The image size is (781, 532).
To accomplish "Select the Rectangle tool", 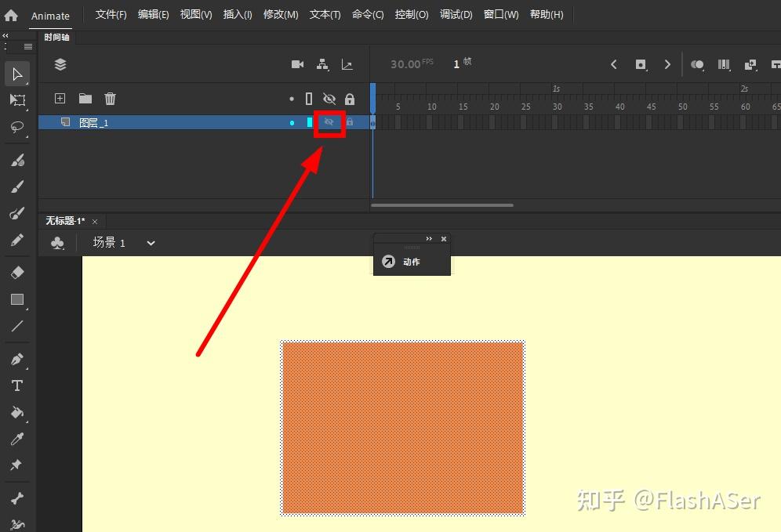I will tap(17, 299).
